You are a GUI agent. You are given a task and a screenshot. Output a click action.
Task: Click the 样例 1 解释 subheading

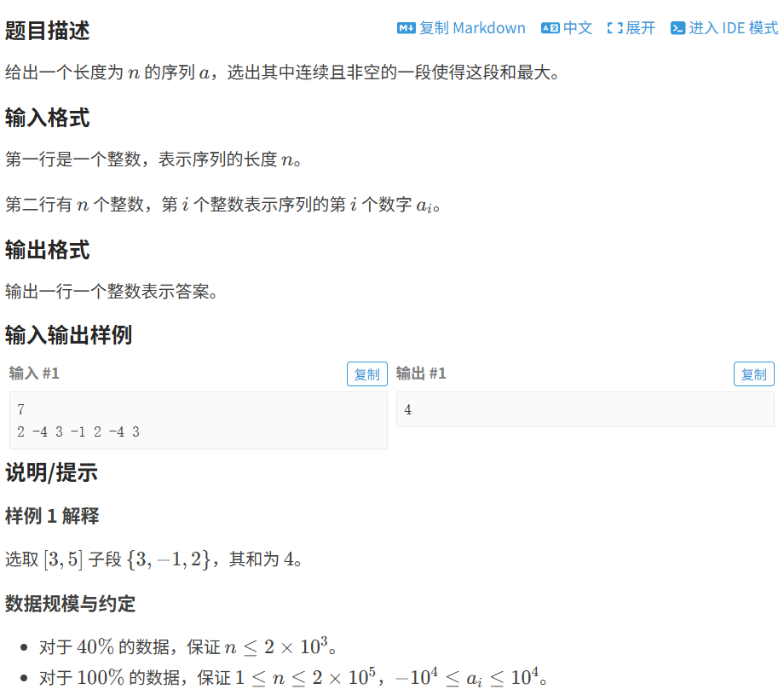[x=52, y=516]
